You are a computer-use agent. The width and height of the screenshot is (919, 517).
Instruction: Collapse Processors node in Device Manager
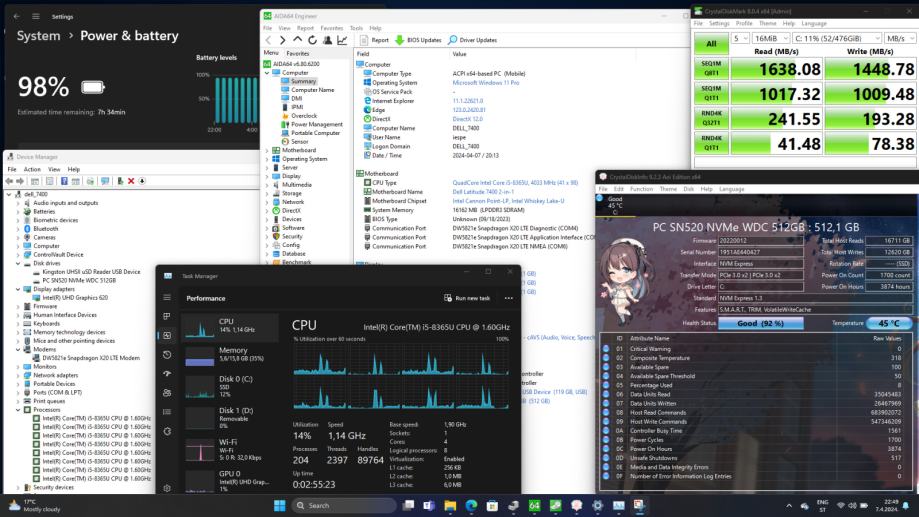click(x=19, y=410)
